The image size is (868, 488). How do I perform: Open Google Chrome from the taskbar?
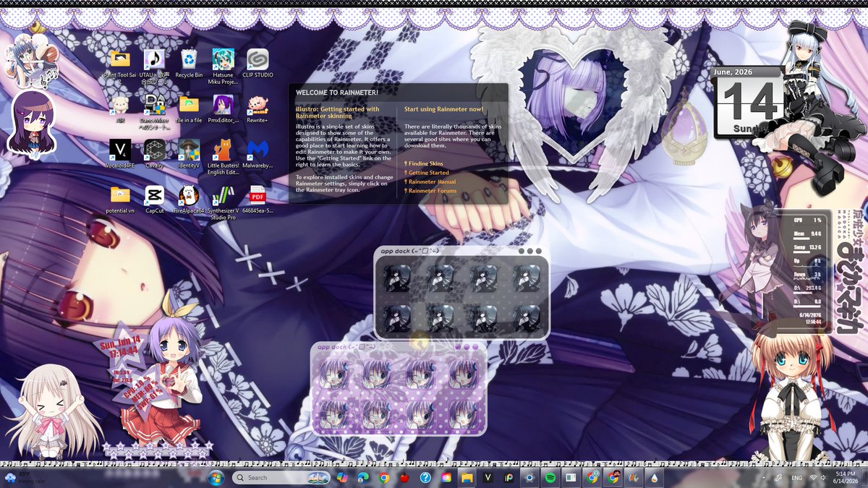384,477
